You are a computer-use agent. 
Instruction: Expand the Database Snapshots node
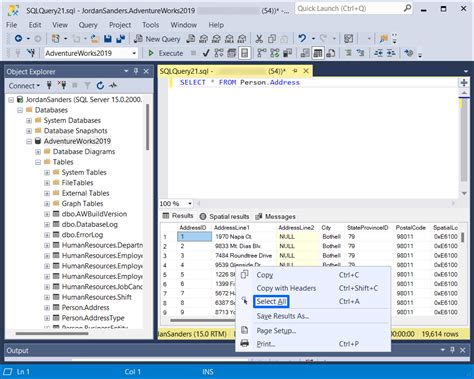point(29,131)
